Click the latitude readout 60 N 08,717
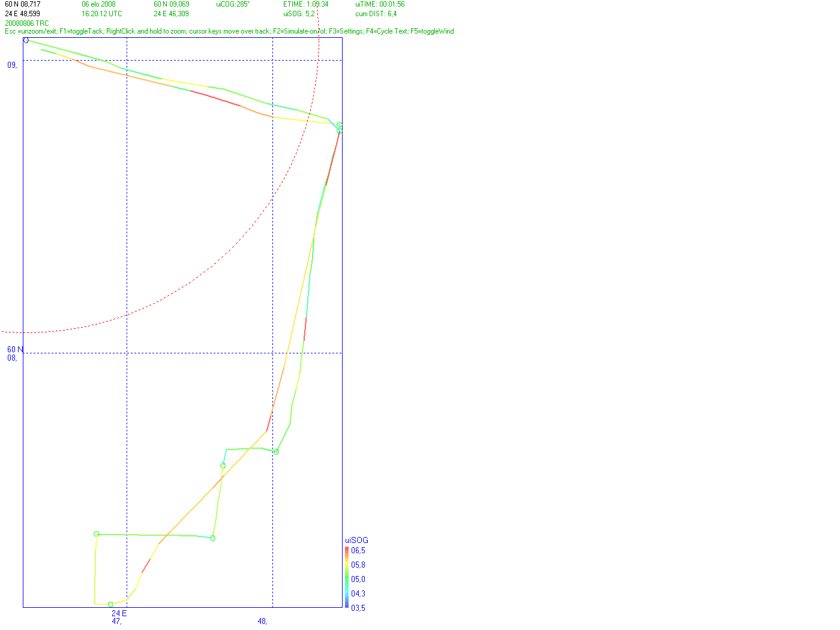The image size is (840, 630). pyautogui.click(x=23, y=4)
